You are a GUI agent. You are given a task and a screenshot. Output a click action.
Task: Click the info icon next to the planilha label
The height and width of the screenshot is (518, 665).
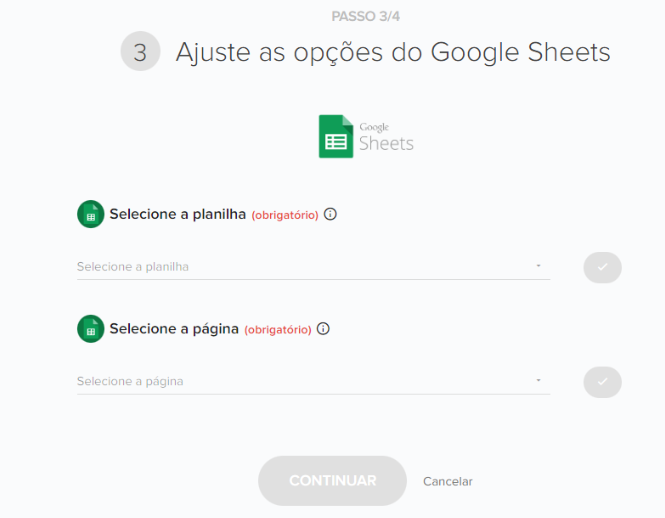coord(331,214)
